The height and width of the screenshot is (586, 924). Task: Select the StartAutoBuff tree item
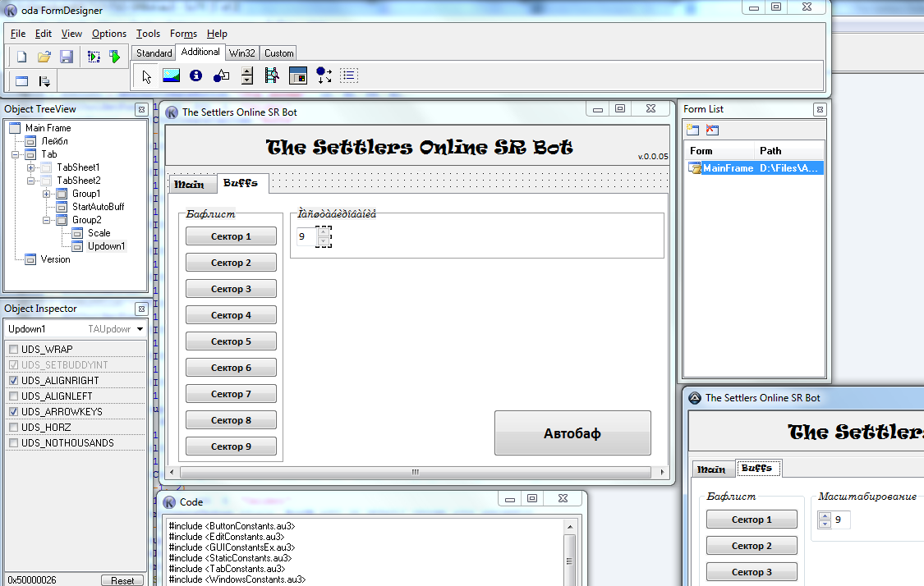[x=98, y=207]
